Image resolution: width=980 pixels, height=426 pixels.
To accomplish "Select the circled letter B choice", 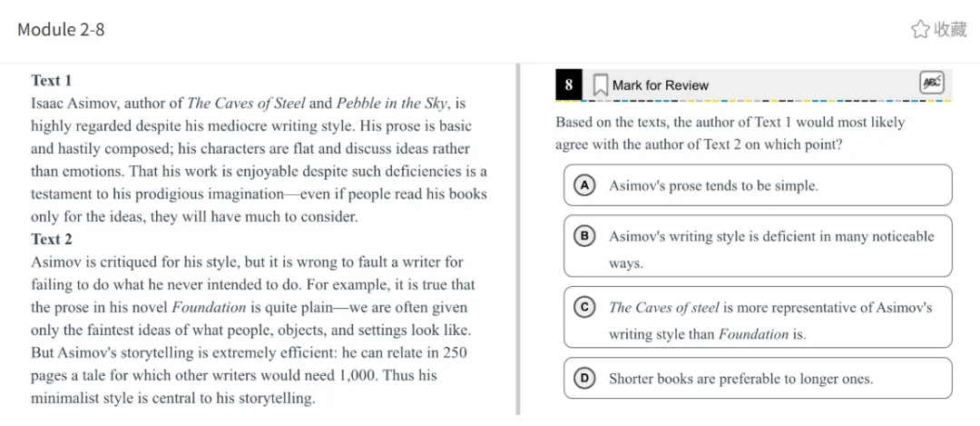I will [x=585, y=236].
